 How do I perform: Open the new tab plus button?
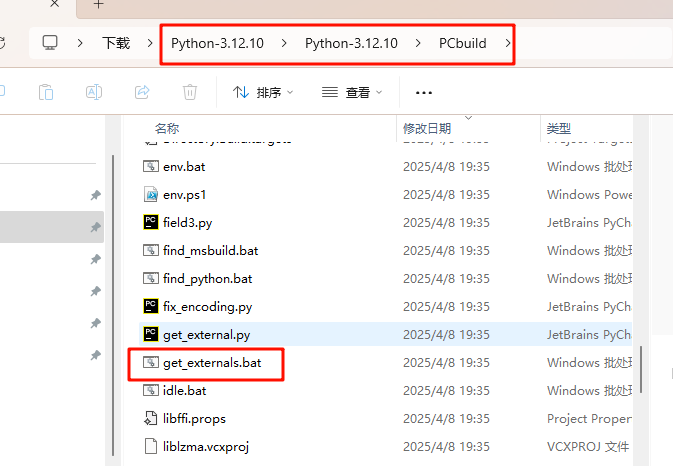click(x=98, y=4)
